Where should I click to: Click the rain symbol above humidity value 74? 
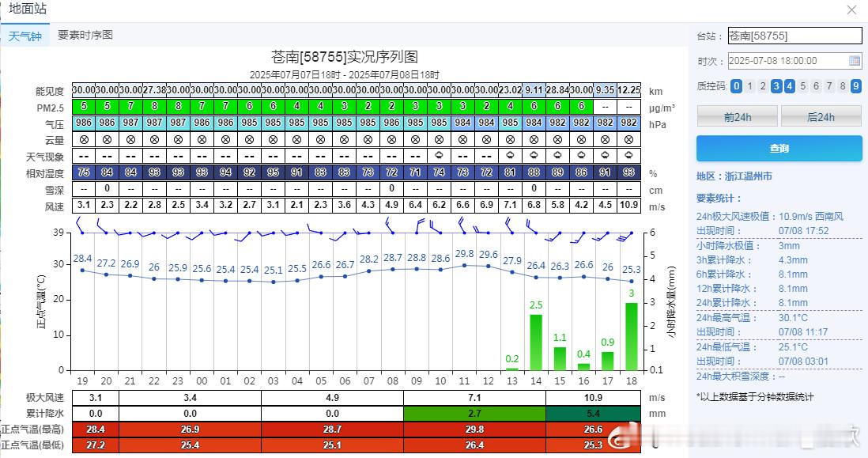coord(439,156)
